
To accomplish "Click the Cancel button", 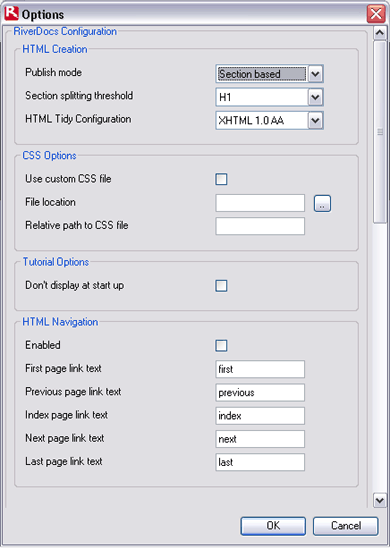I will (346, 526).
